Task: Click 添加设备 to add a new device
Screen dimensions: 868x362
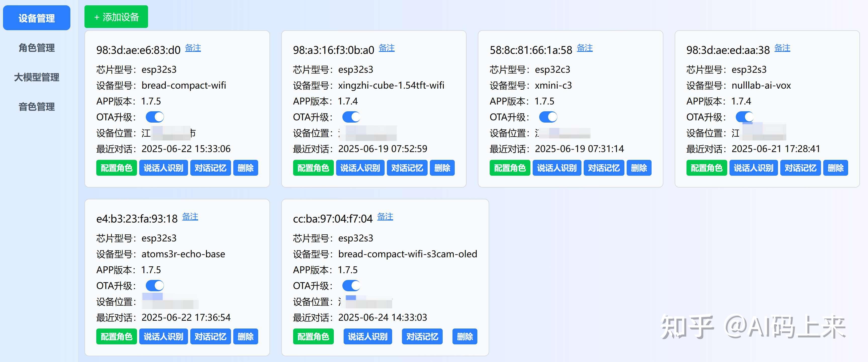Action: tap(116, 16)
